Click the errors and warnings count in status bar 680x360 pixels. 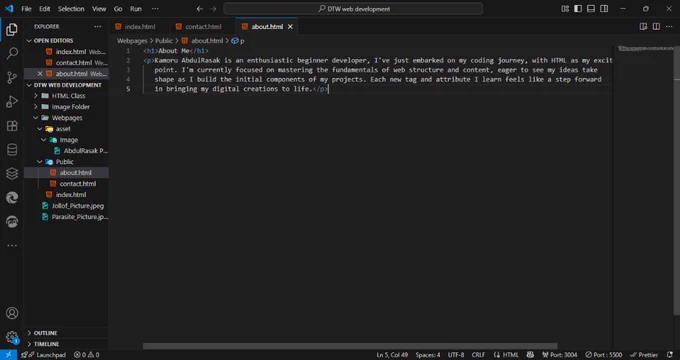click(86, 355)
